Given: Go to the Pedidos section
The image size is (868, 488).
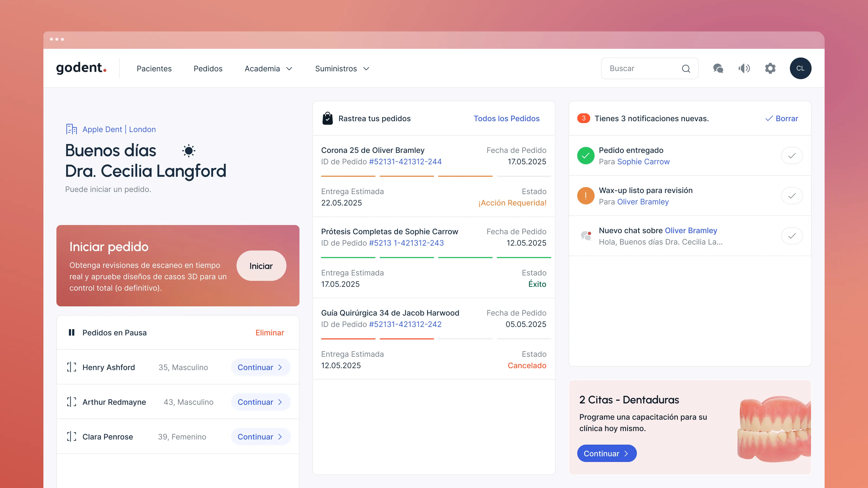Looking at the screenshot, I should coord(208,69).
